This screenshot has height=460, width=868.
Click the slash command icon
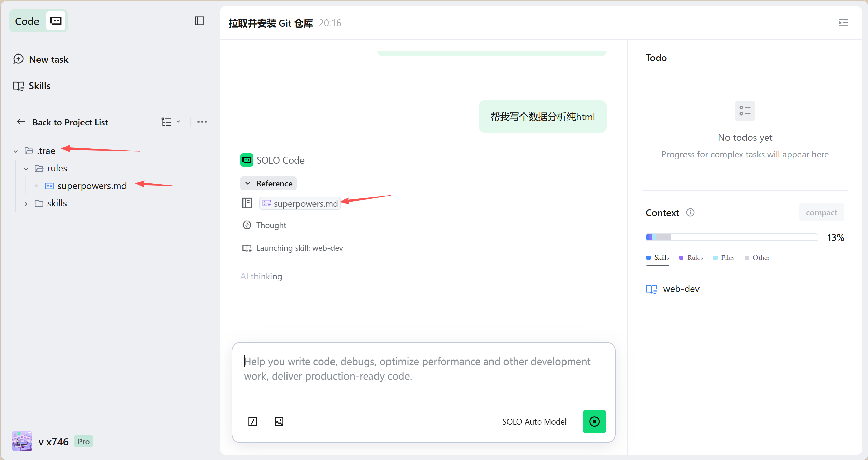coord(253,421)
